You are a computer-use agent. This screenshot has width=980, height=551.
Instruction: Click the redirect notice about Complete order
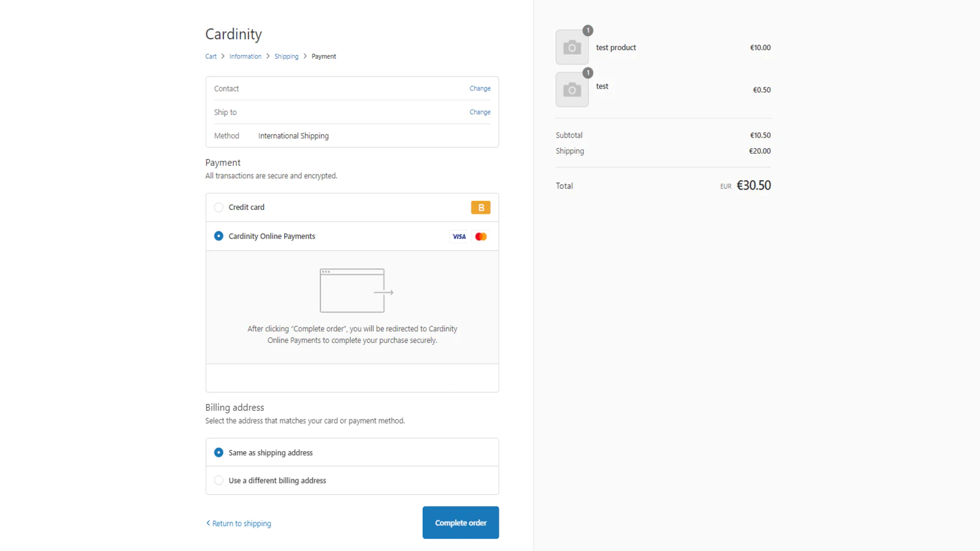click(352, 334)
